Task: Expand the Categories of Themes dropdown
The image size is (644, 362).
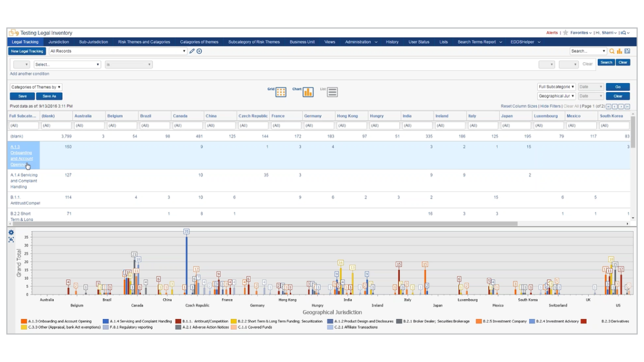Action: pos(36,87)
